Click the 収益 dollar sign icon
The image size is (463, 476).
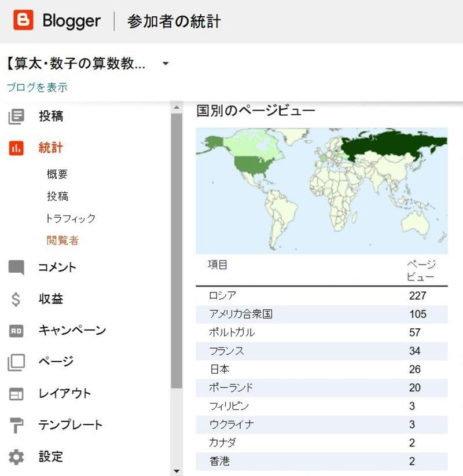tap(16, 299)
